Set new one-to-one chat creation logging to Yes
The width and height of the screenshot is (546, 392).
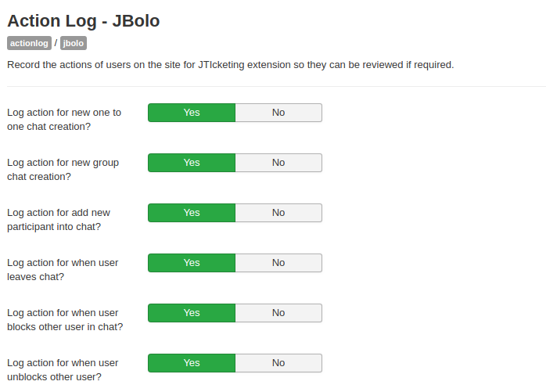(192, 113)
